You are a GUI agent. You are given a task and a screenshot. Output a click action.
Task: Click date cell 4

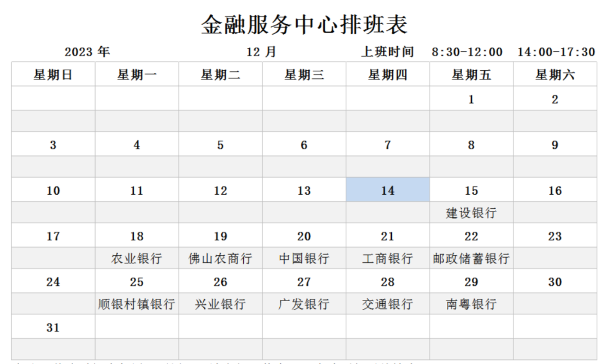(137, 144)
